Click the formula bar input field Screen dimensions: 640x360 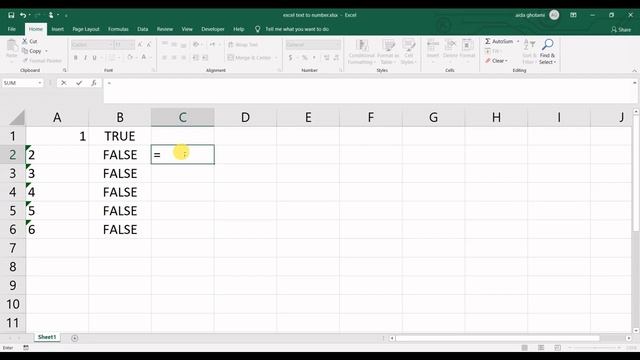367,91
